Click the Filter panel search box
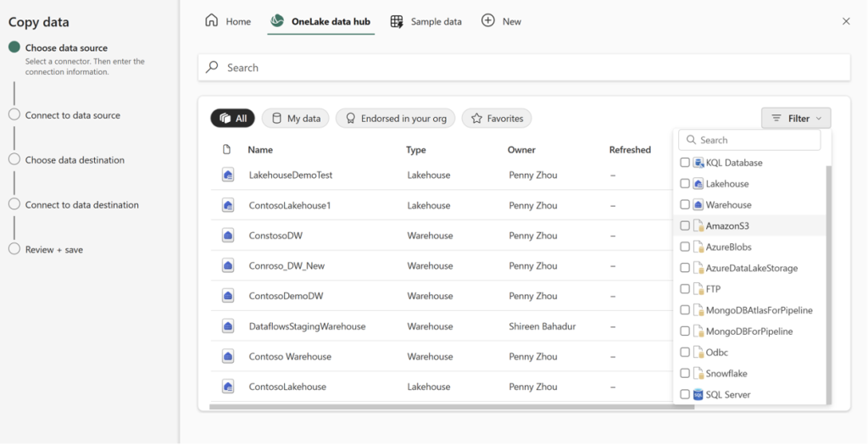Image resolution: width=868 pixels, height=445 pixels. point(749,140)
